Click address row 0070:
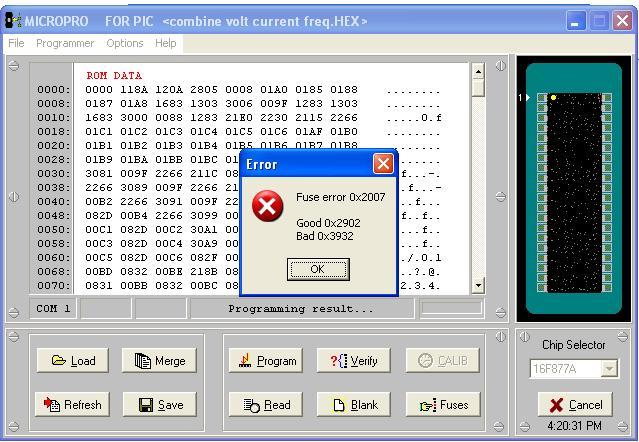 (54, 286)
